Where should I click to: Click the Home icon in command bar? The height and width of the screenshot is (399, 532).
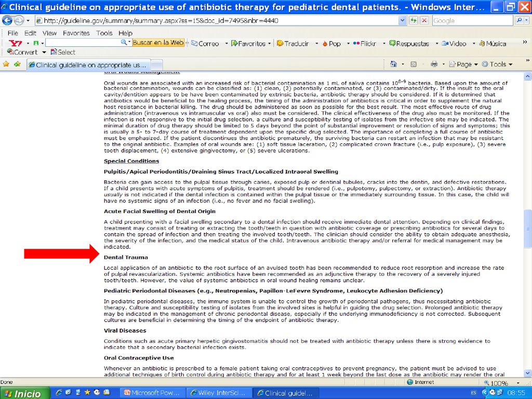(394, 64)
